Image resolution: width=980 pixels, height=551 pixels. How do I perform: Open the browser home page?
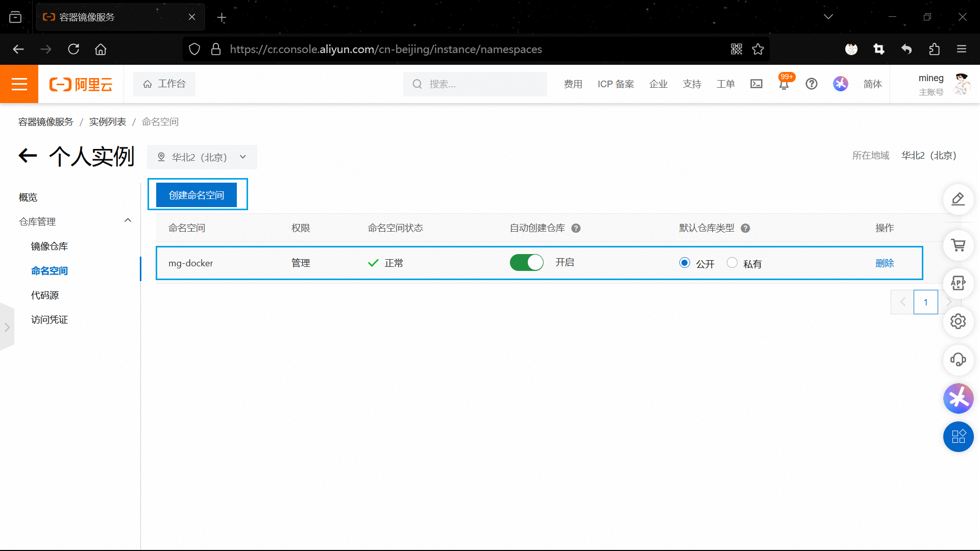click(x=101, y=49)
